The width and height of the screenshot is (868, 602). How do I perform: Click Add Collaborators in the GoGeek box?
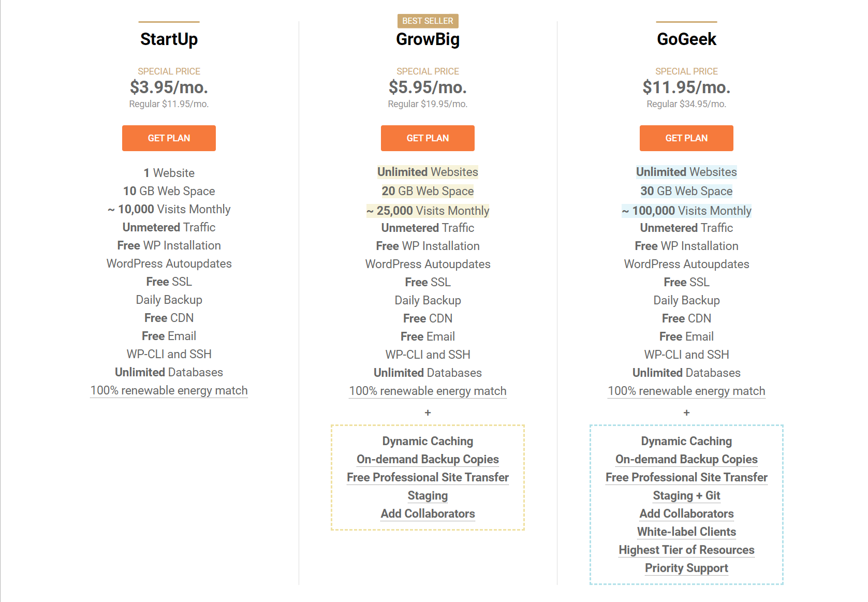coord(686,513)
